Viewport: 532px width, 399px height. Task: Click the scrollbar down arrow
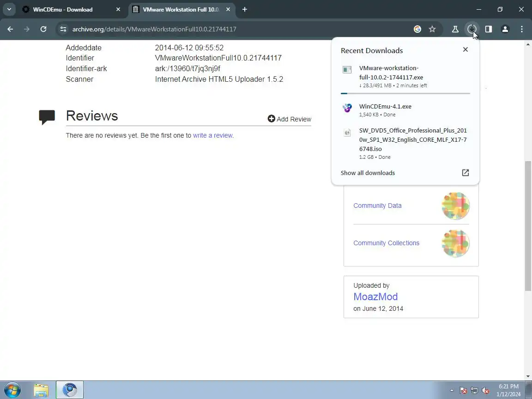pyautogui.click(x=528, y=376)
